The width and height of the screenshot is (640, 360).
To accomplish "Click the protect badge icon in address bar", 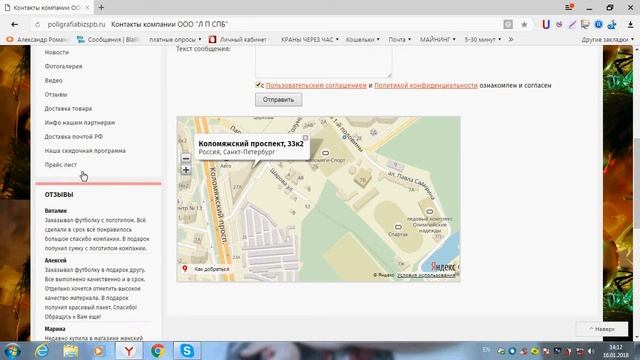I will tap(508, 24).
